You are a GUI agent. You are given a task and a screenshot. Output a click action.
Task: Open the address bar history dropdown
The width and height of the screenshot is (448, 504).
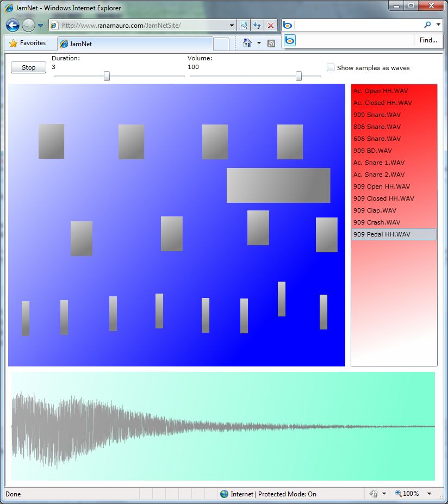232,25
